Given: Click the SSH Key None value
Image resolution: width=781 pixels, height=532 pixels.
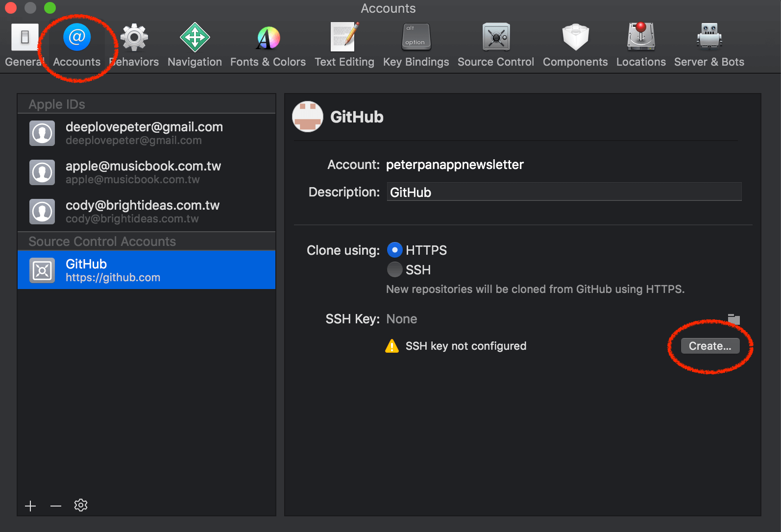Looking at the screenshot, I should pos(402,319).
